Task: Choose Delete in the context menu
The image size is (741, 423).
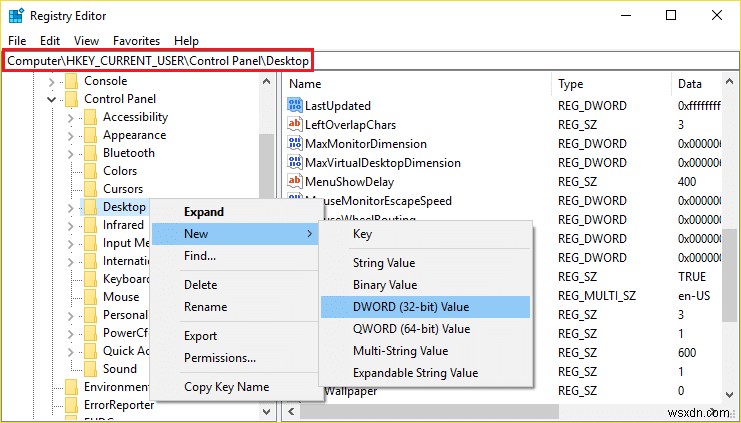Action: [x=235, y=285]
